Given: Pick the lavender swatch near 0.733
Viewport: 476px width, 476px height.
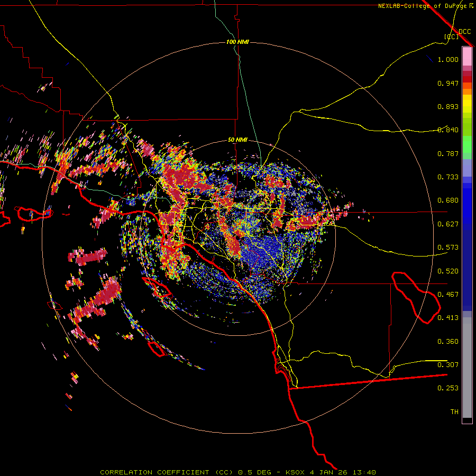Looking at the screenshot, I should coord(467,168).
